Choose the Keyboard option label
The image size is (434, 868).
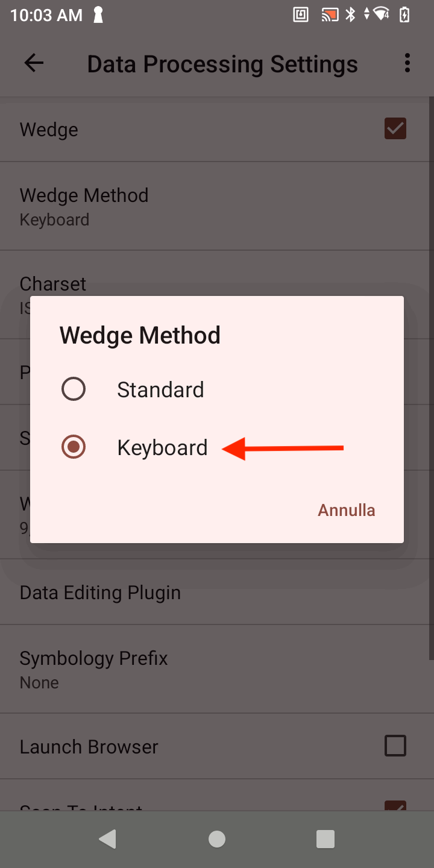(162, 448)
